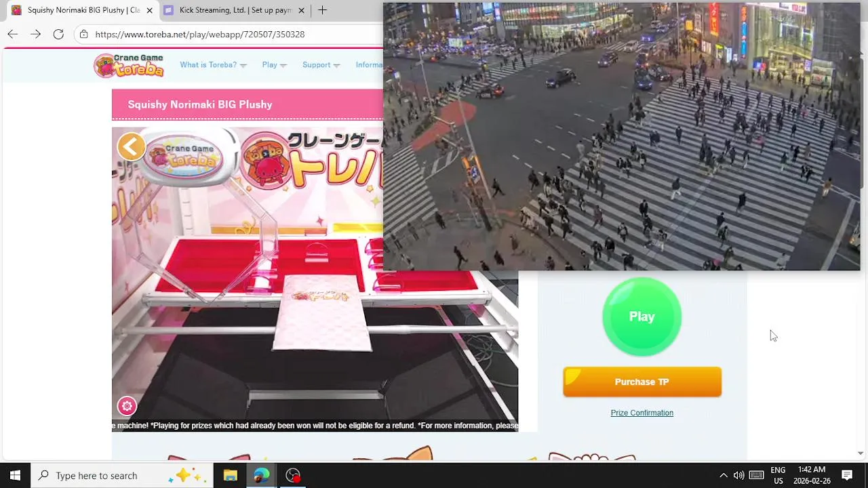Open File Explorer from taskbar
868x488 pixels.
[x=231, y=475]
